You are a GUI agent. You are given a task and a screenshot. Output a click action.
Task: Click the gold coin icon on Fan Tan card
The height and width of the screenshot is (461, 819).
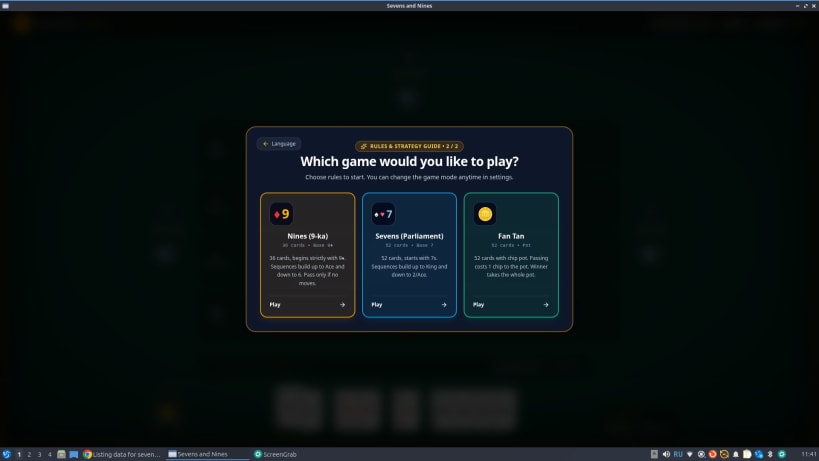tap(485, 214)
